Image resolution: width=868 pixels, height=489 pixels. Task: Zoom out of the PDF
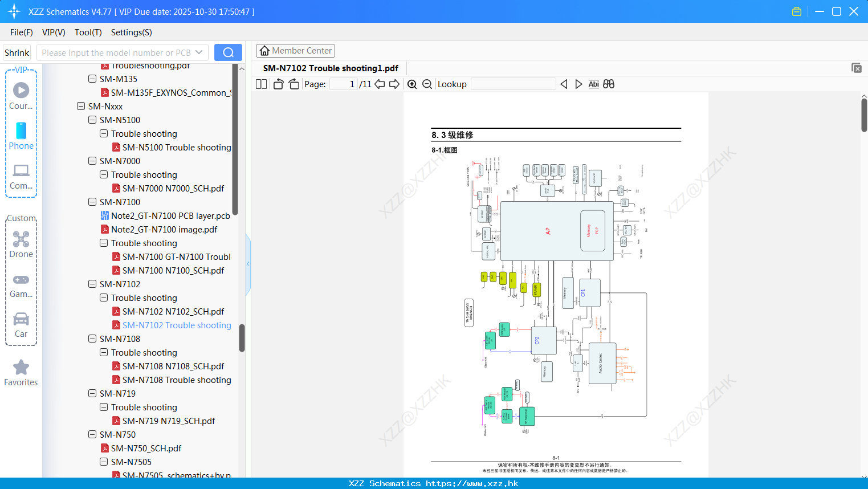pyautogui.click(x=427, y=84)
